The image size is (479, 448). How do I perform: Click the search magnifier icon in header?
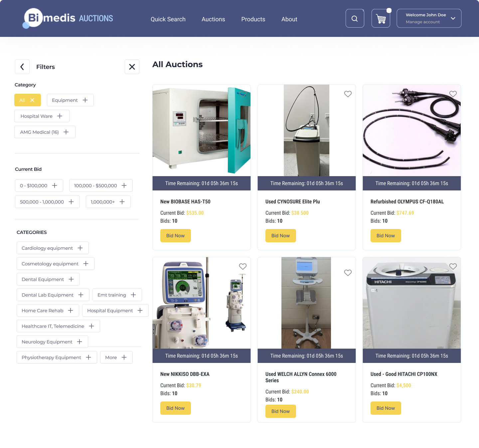point(355,18)
